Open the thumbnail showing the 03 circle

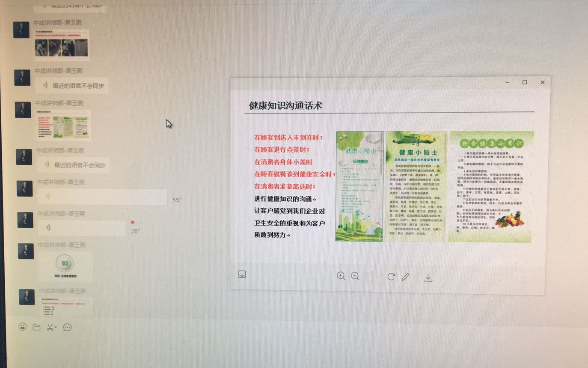[x=65, y=266]
